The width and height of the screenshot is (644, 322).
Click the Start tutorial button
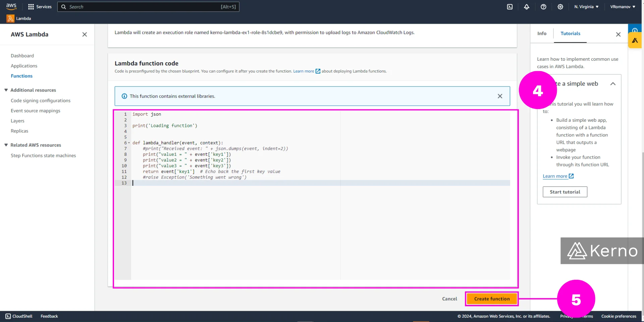coord(565,192)
